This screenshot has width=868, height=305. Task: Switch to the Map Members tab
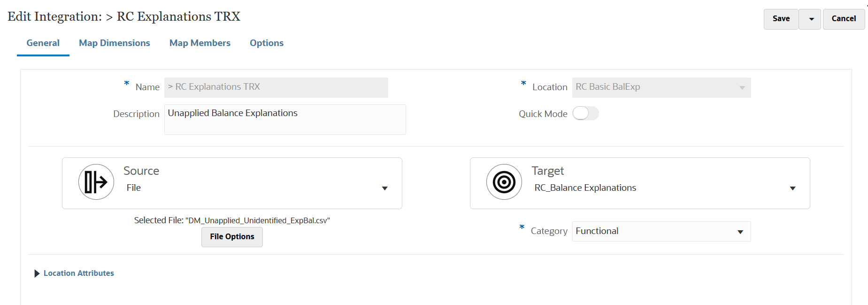click(x=200, y=43)
